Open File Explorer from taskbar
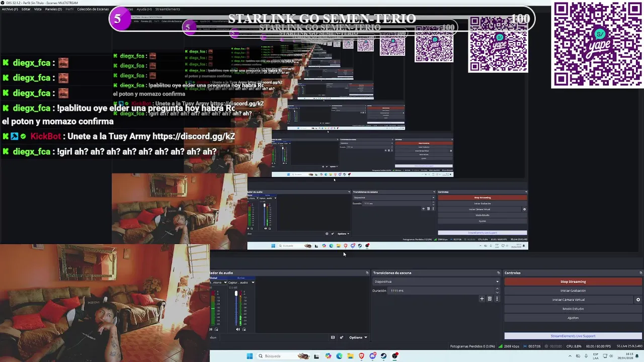 (x=350, y=356)
